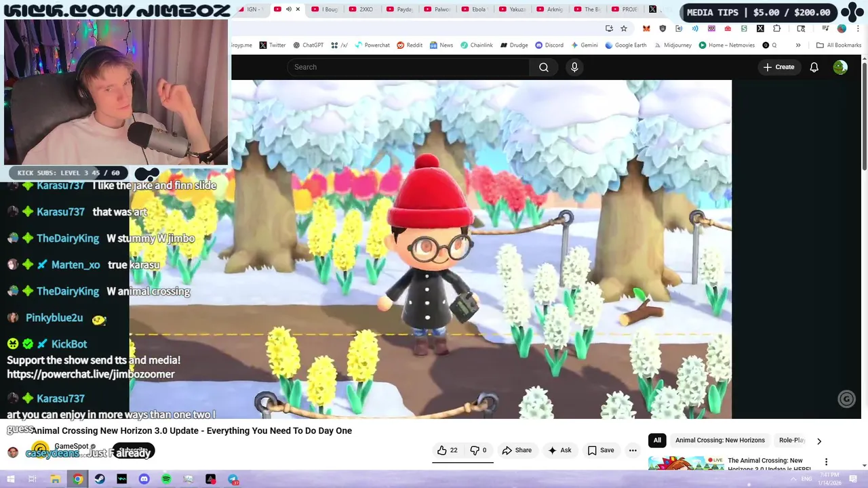868x488 pixels.
Task: Dislike the video with thumbs down
Action: pos(479,450)
